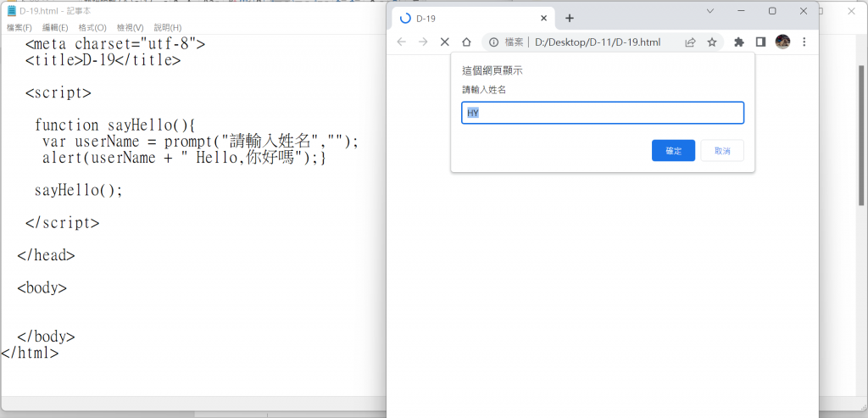This screenshot has height=418, width=868.
Task: Click the meta charset line in Notepad
Action: 115,44
